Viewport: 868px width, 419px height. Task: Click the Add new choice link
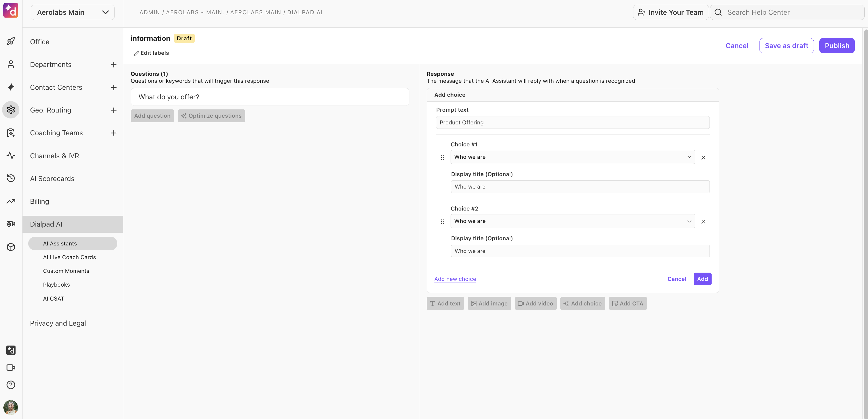pyautogui.click(x=455, y=279)
